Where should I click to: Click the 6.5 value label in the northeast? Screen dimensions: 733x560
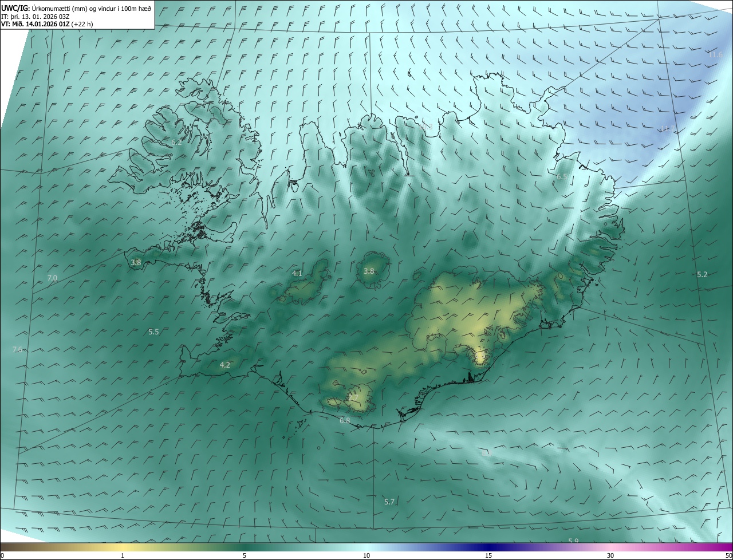coord(562,177)
